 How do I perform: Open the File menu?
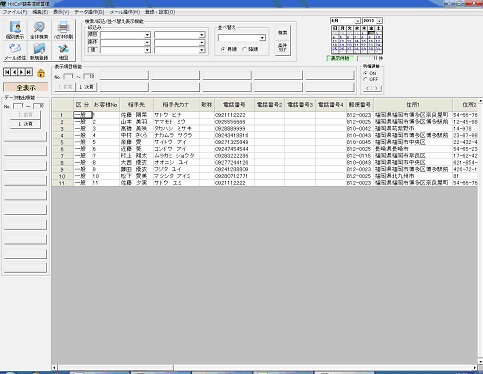(x=15, y=12)
